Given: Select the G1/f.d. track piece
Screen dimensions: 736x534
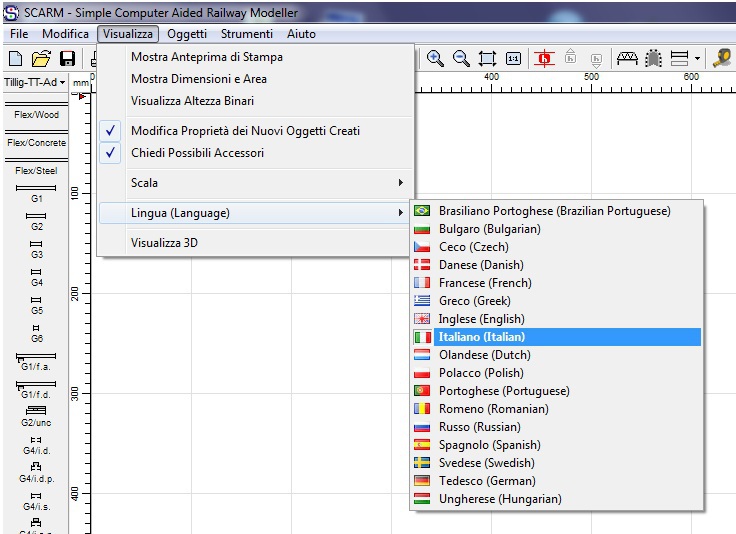Looking at the screenshot, I should [36, 390].
